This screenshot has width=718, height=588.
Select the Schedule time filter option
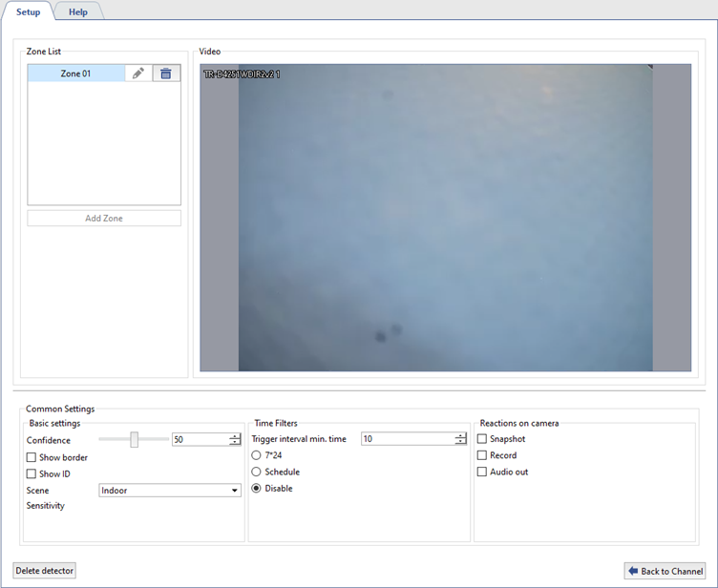pos(256,472)
